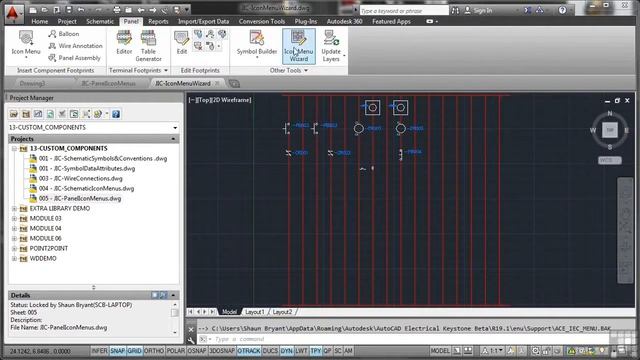Click the Print icon in quick access toolbar

pos(117,10)
